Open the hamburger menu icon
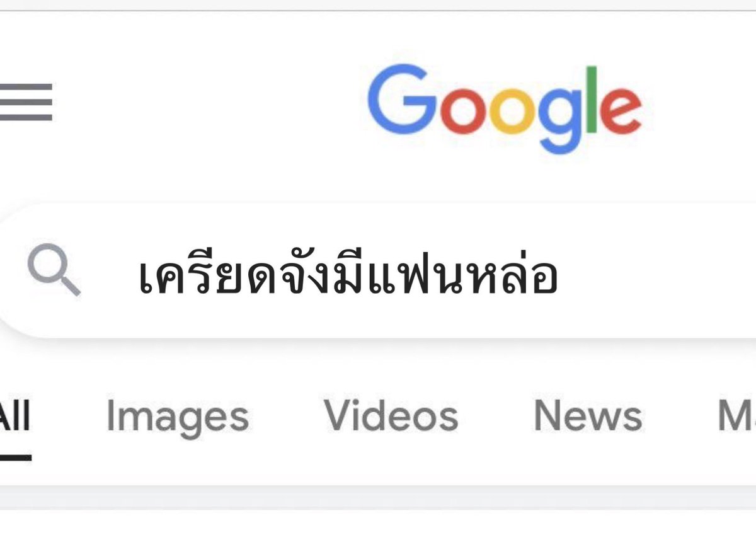The image size is (756, 559). (26, 101)
